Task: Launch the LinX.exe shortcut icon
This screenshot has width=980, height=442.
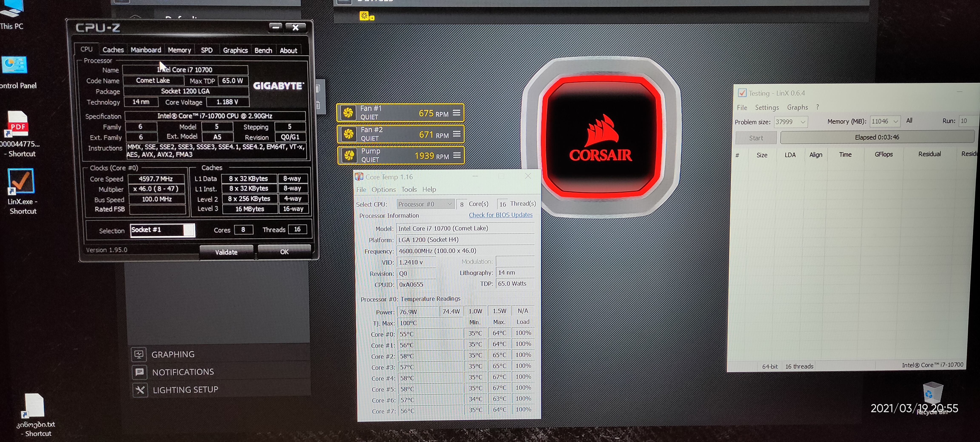Action: click(21, 182)
